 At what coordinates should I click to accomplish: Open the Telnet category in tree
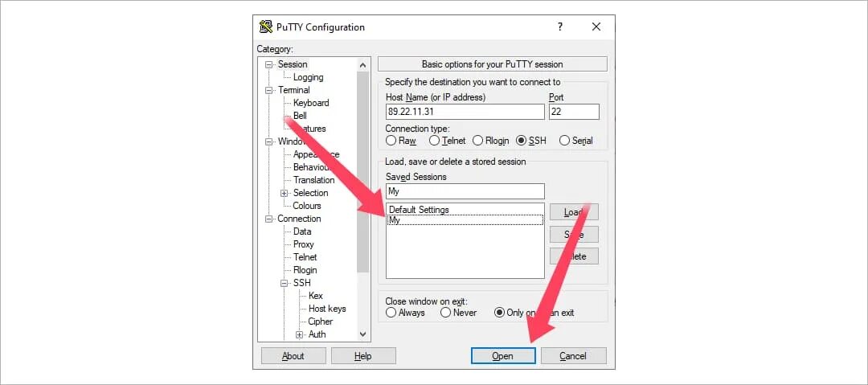click(305, 257)
